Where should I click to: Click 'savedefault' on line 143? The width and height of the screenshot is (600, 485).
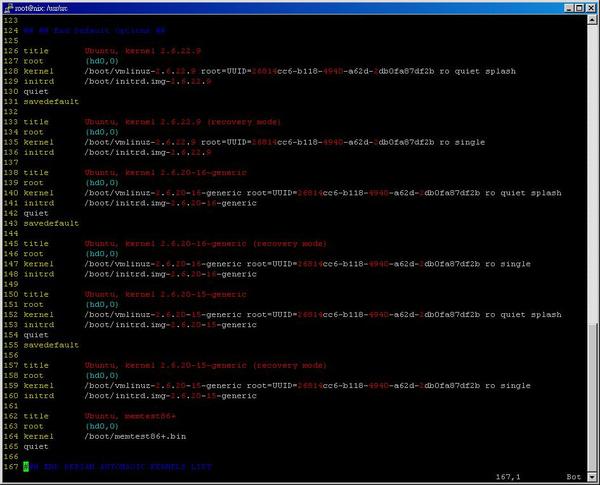[x=51, y=224]
